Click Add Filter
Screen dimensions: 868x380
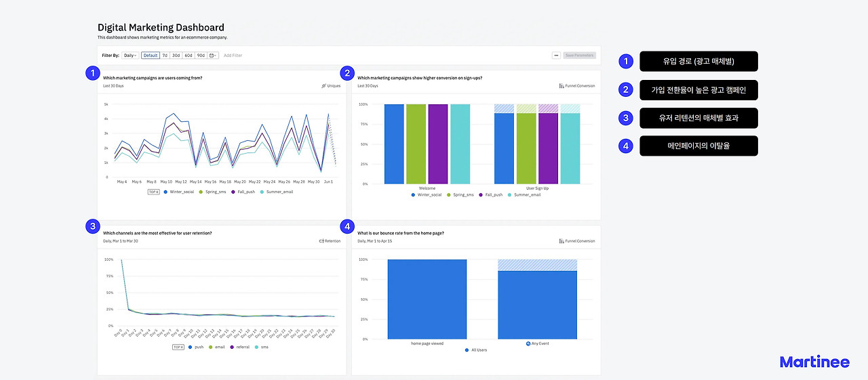(233, 56)
